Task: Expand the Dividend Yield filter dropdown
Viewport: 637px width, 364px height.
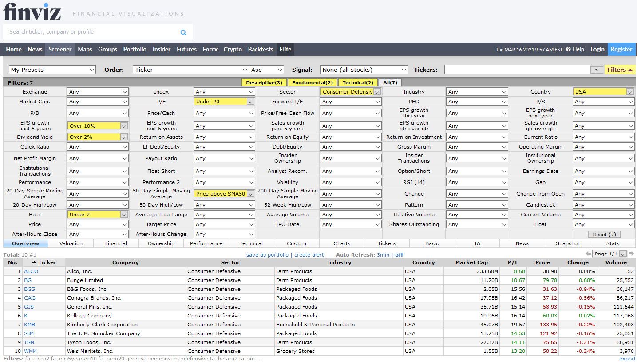Action: [x=98, y=137]
